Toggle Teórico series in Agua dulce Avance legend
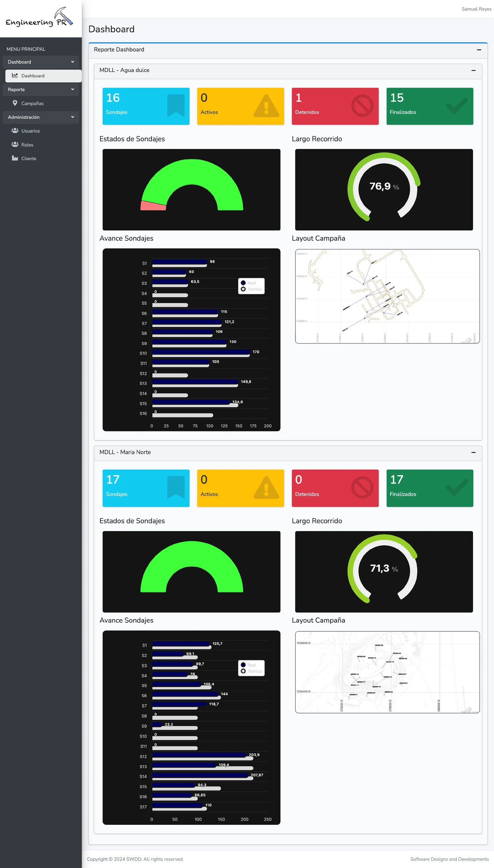Viewport: 494px width, 868px height. coord(251,289)
